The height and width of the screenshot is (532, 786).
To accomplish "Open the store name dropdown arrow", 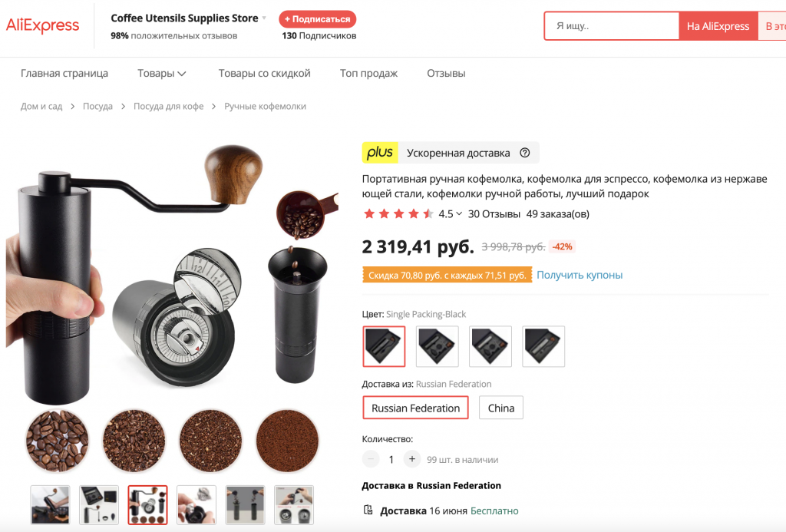I will [x=264, y=18].
